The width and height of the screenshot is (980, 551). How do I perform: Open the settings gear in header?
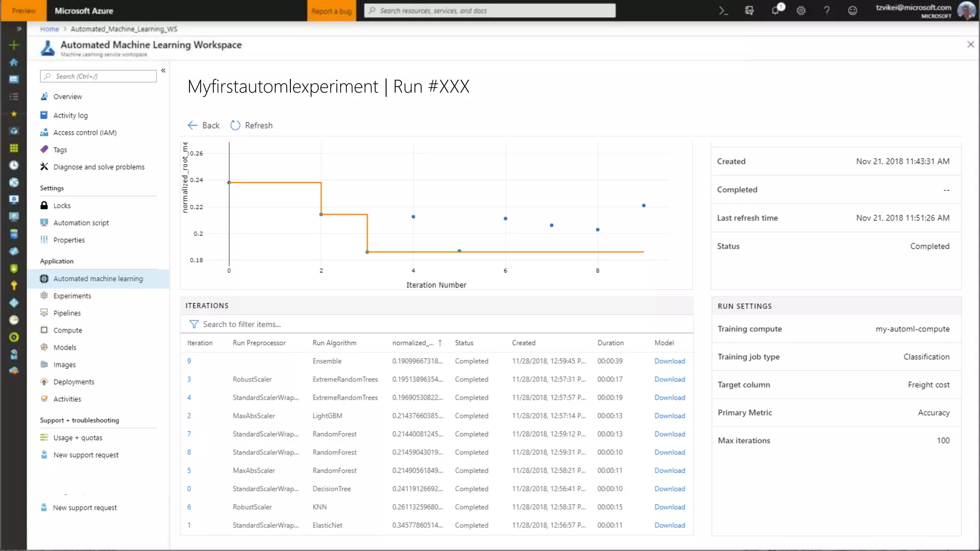tap(801, 11)
